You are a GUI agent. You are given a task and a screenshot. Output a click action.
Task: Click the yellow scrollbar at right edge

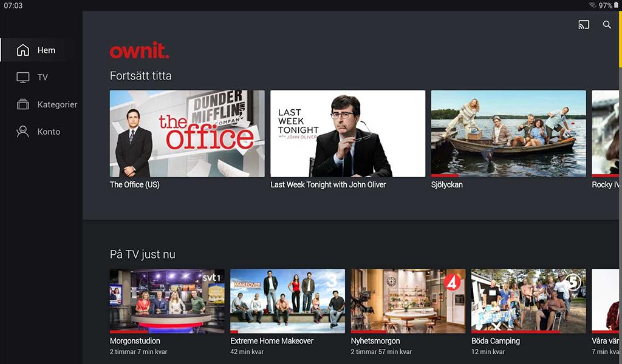coord(620,39)
